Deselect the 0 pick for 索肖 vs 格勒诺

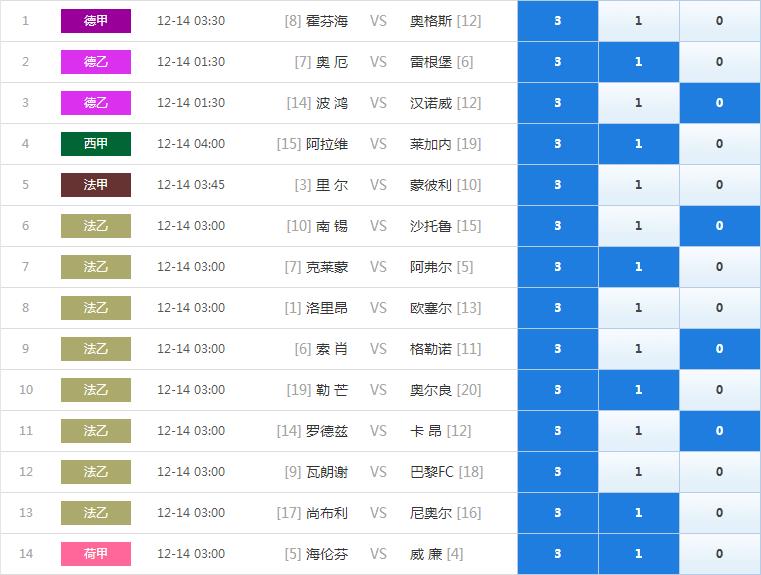[720, 349]
